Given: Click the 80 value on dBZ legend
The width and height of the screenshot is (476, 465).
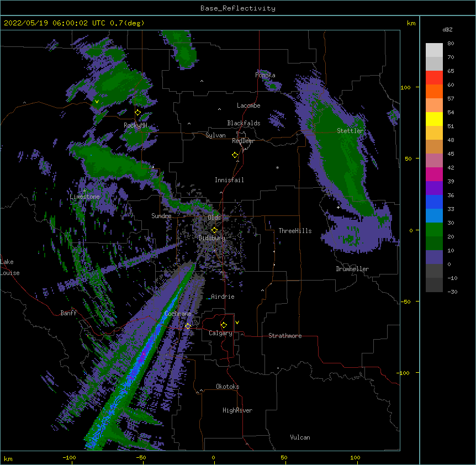Looking at the screenshot, I should click(x=451, y=44).
